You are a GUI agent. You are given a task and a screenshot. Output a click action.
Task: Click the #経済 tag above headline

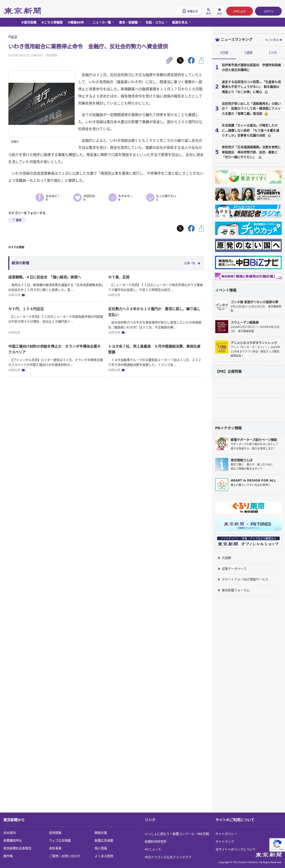pyautogui.click(x=12, y=37)
